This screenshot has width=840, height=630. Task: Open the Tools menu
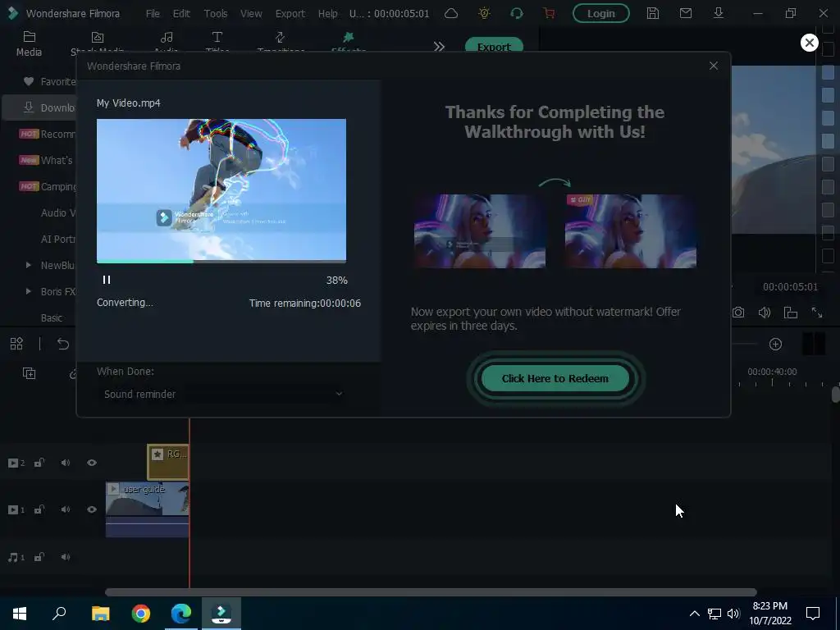click(216, 13)
